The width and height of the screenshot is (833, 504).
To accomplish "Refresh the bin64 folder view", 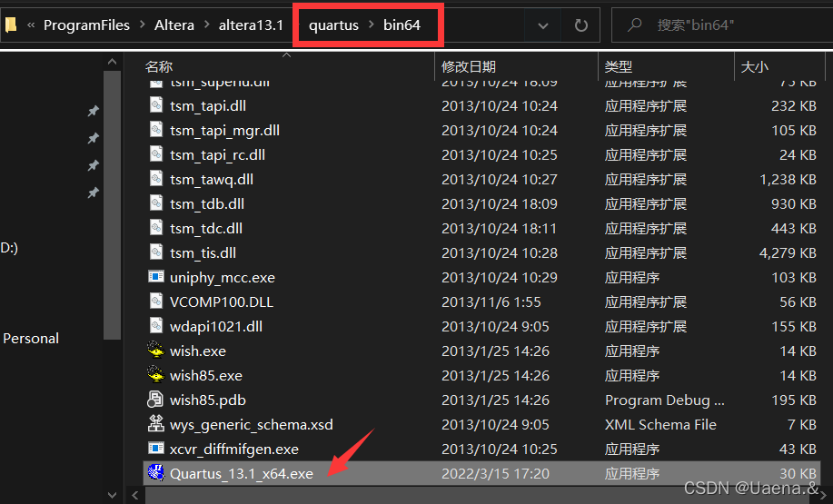I will [580, 25].
